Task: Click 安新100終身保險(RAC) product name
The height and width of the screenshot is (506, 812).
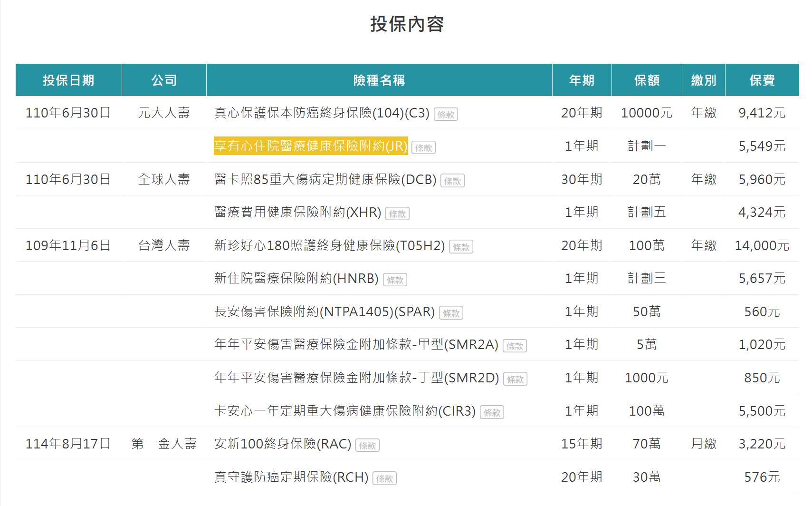Action: click(x=283, y=444)
